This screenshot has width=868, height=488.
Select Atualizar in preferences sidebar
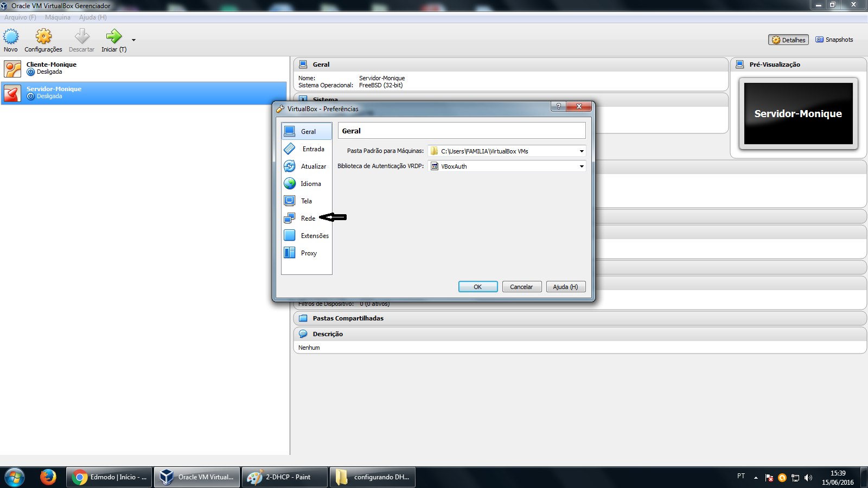307,166
